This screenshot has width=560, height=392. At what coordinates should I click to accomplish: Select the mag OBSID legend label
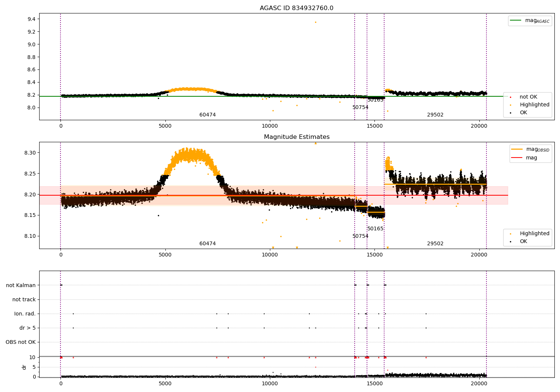[x=538, y=149]
